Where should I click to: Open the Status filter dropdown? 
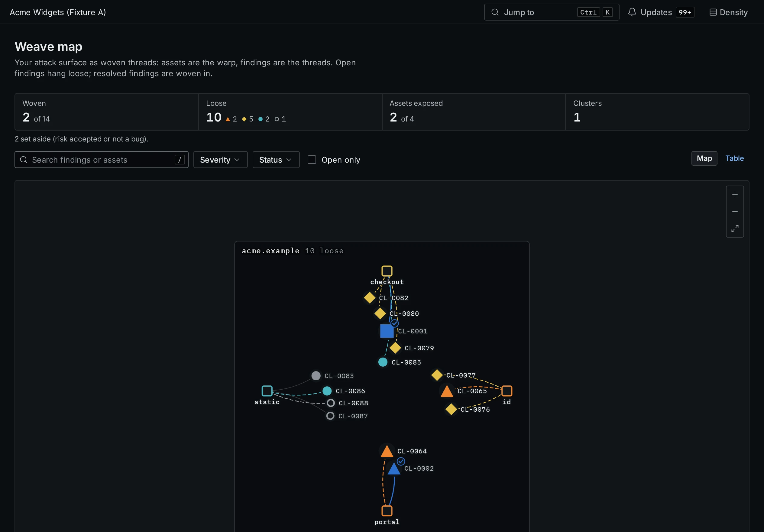point(276,160)
